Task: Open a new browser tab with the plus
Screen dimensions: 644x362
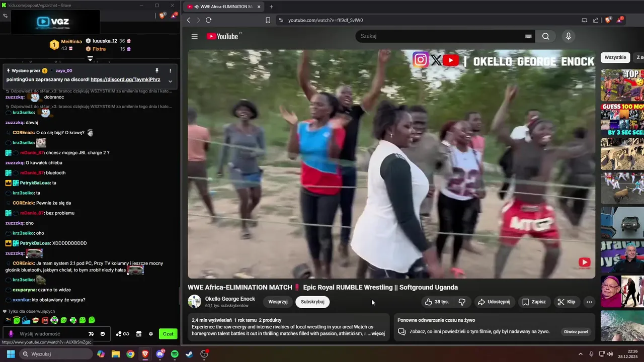Action: coord(271,7)
